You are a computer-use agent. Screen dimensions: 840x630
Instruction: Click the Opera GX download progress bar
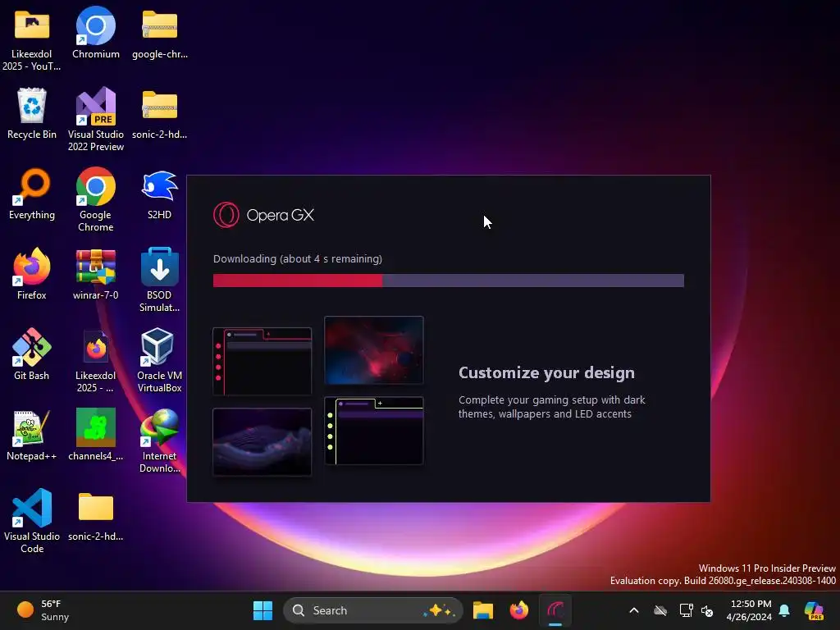449,281
